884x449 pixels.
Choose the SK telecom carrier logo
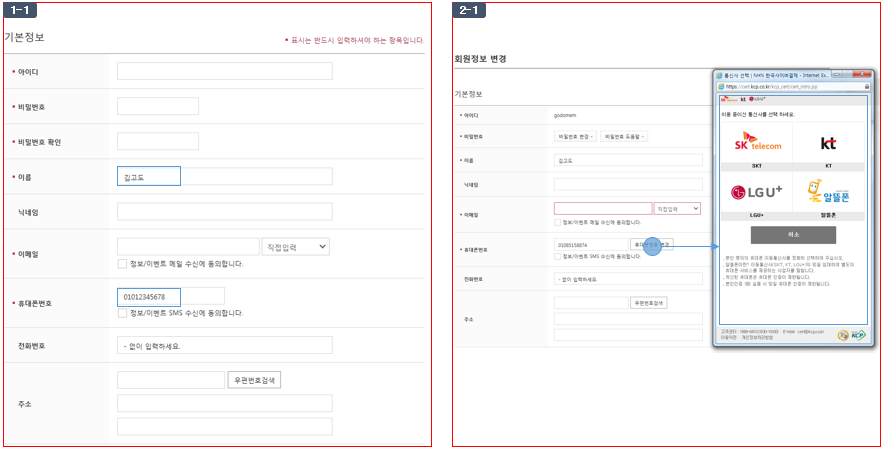(x=758, y=142)
